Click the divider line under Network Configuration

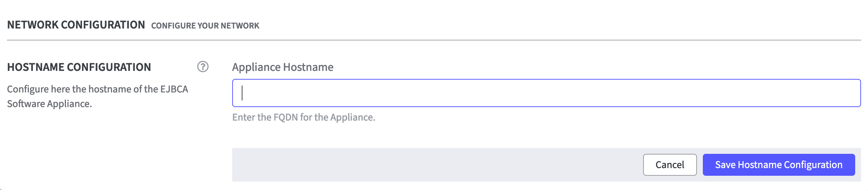434,40
